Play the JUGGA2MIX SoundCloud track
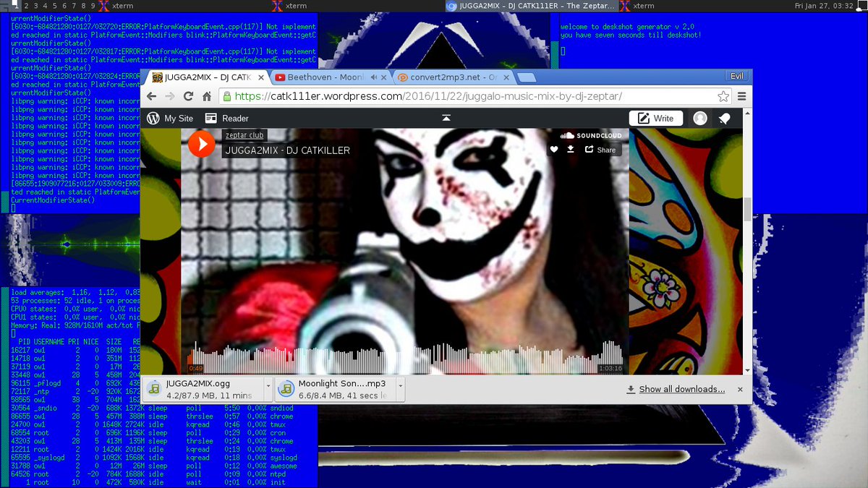Screen dimensions: 868x488 coord(202,144)
